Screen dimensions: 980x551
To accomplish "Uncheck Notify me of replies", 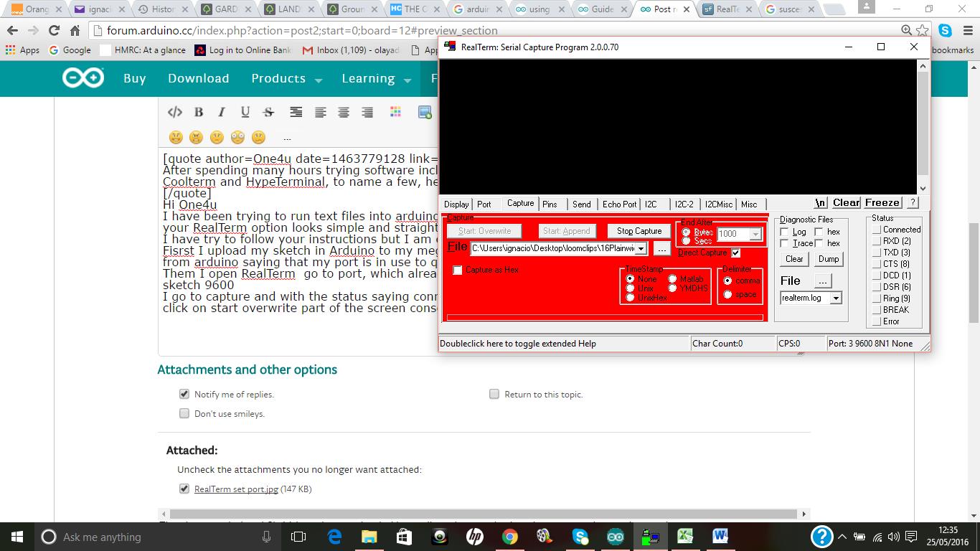I will coord(184,394).
